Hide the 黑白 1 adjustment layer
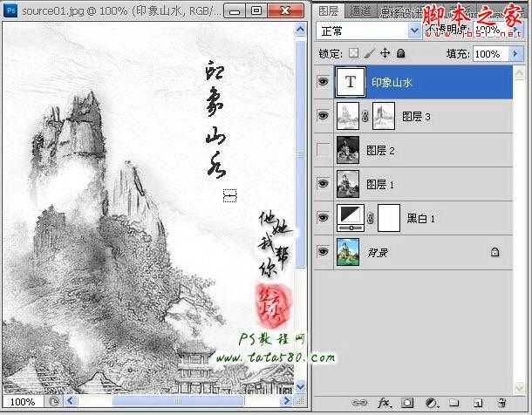Screen dimensions: 532x415 pyautogui.click(x=324, y=217)
